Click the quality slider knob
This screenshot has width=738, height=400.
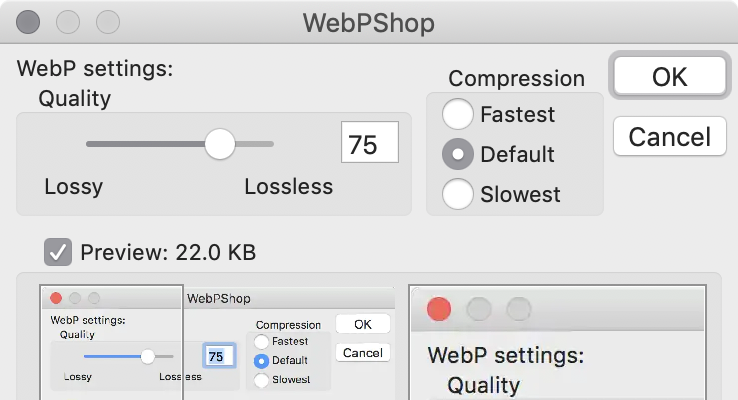pyautogui.click(x=220, y=144)
